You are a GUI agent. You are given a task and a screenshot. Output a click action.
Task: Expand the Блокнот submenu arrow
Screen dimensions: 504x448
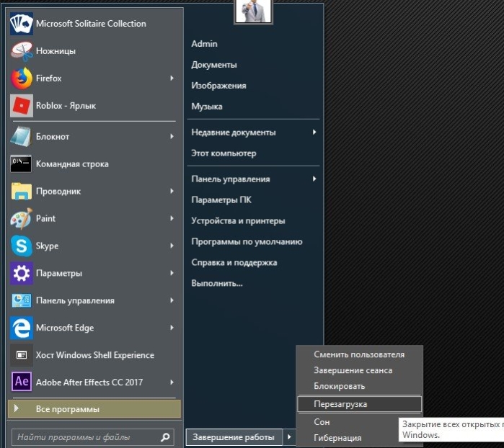(172, 136)
